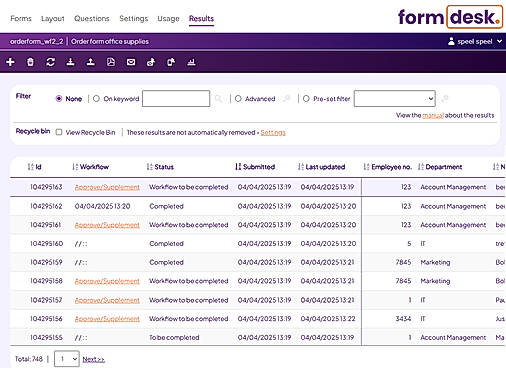
Task: Sort by the Employee no. column
Action: (388, 167)
